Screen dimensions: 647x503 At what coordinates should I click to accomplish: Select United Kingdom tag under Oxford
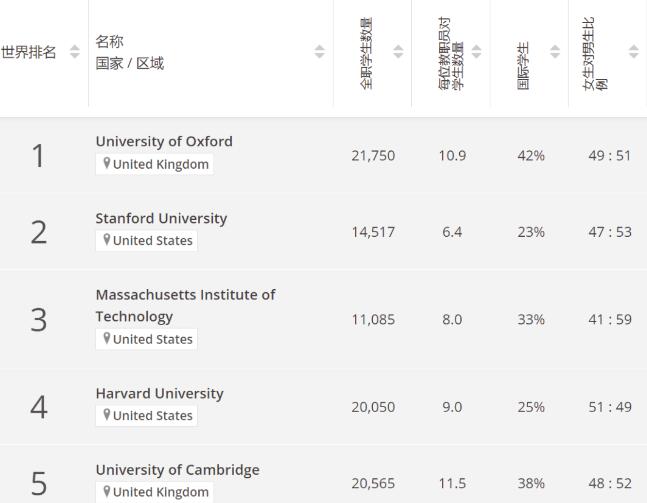pos(160,164)
